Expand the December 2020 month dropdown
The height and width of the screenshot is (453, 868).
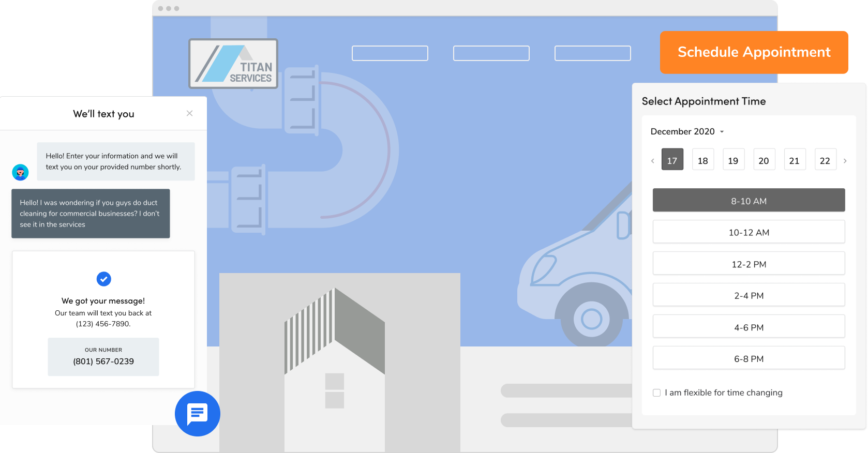[x=687, y=131]
